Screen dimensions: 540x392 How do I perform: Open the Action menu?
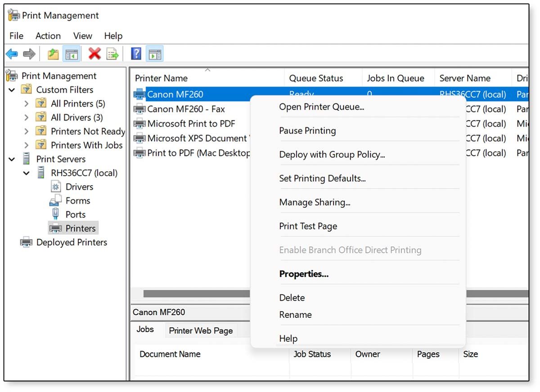48,36
